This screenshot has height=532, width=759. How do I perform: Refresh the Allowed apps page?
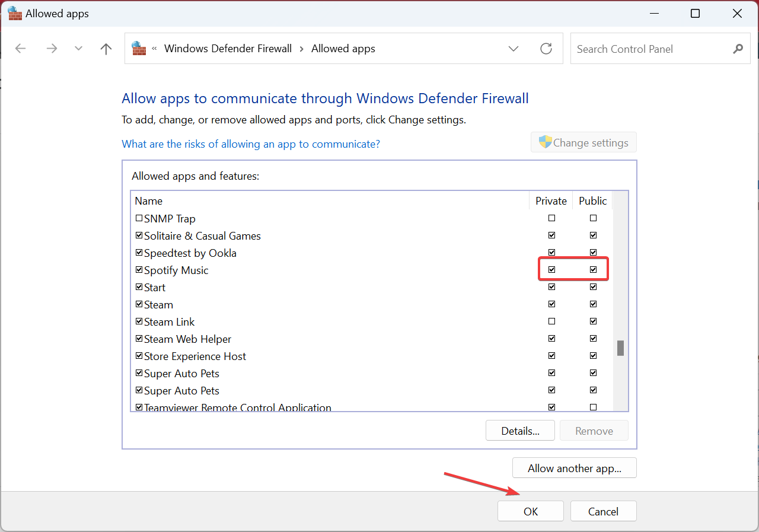546,49
